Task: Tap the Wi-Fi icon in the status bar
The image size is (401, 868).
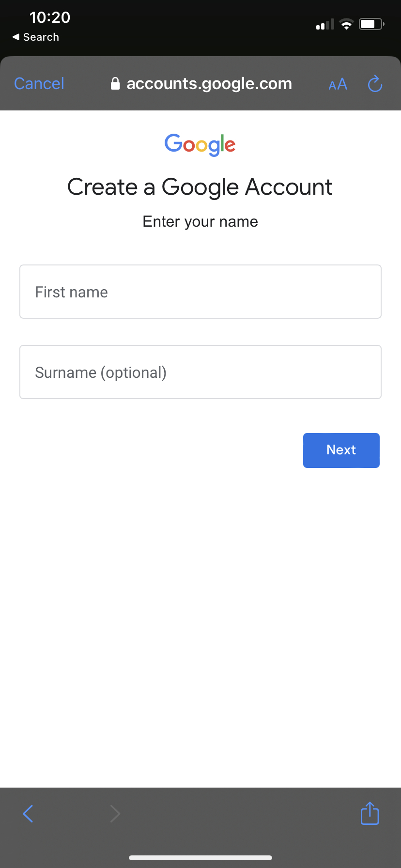Action: [x=346, y=24]
